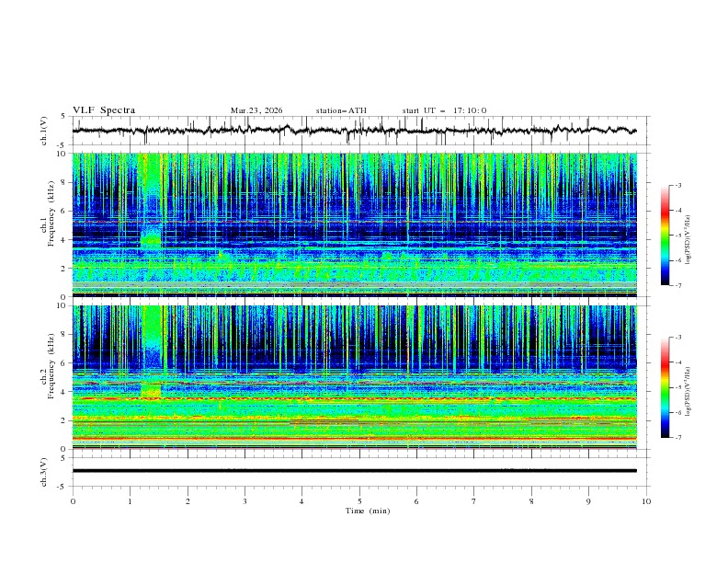Click the 'Time (min)' axis label
This screenshot has width=728, height=563.
[x=368, y=511]
